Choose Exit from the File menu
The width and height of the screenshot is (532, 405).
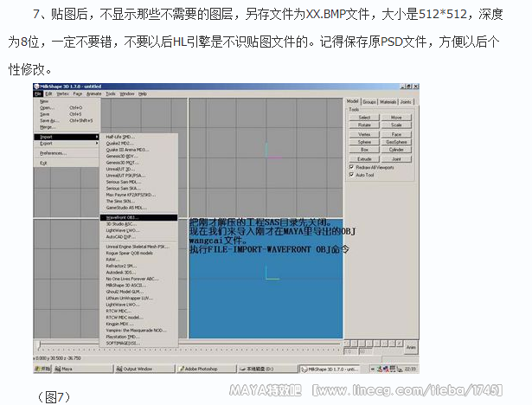click(x=67, y=163)
